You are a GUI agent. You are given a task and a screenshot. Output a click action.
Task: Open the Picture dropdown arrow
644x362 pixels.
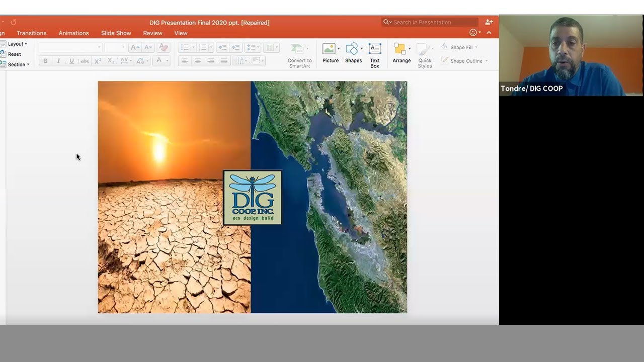(x=339, y=49)
